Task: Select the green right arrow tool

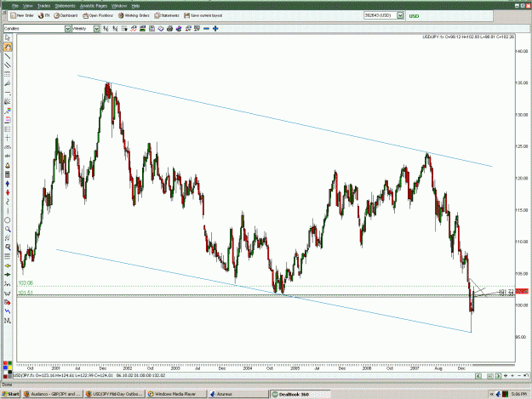Action: coord(8,275)
